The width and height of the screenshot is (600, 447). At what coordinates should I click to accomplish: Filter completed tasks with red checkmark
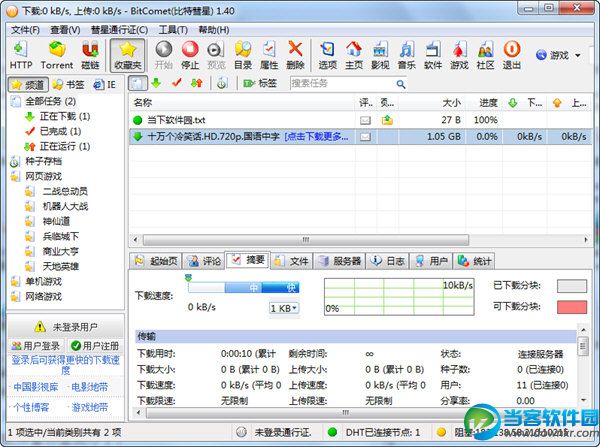pos(176,83)
